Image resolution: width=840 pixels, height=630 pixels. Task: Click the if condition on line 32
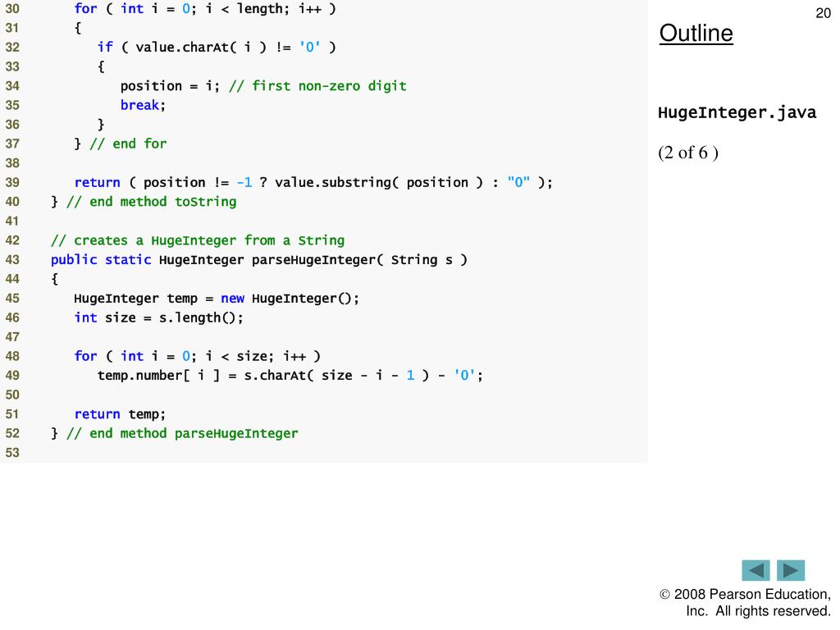click(x=217, y=47)
